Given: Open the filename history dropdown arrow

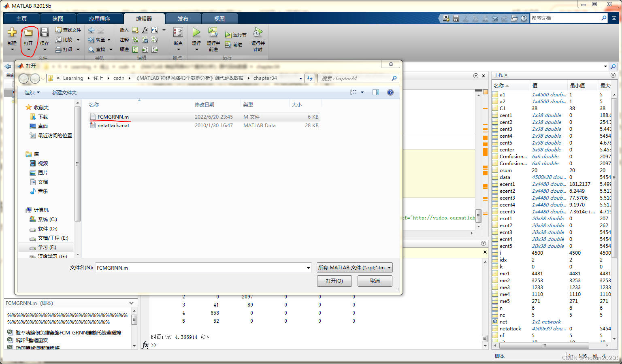Looking at the screenshot, I should coord(309,268).
